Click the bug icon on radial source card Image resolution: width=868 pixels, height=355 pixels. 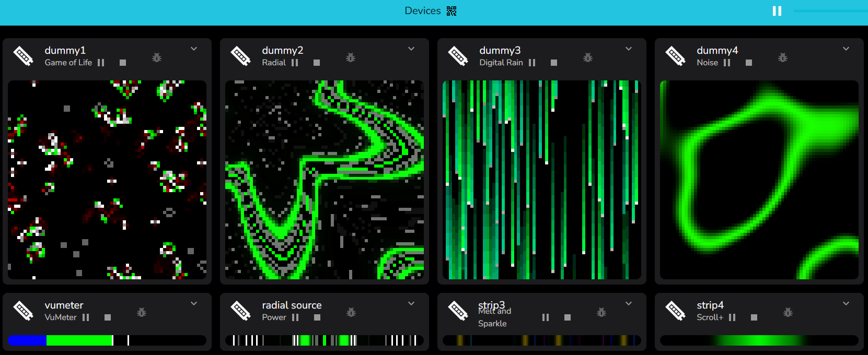click(x=351, y=312)
